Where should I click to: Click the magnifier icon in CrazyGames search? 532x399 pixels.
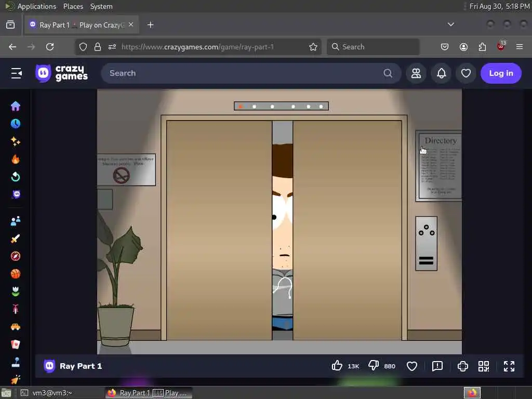click(388, 73)
